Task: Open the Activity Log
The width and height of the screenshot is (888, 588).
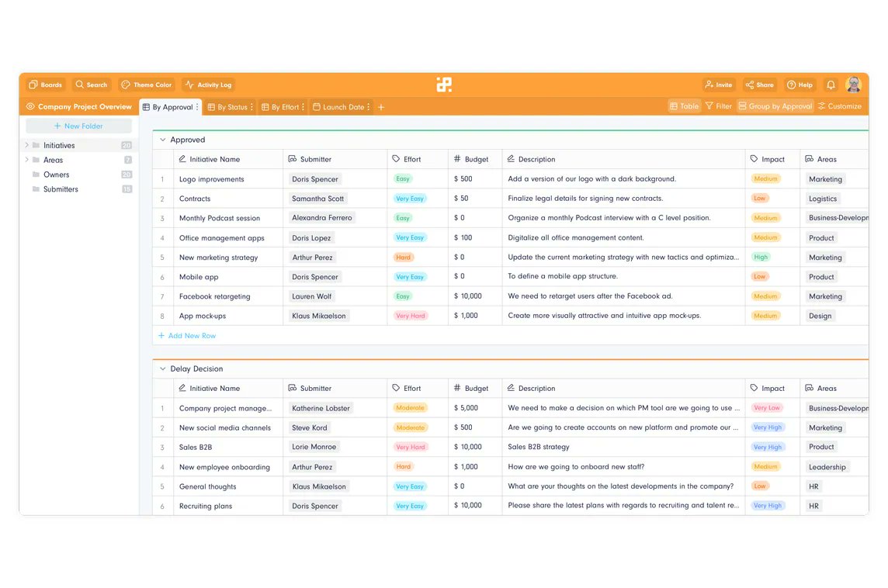Action: point(208,85)
